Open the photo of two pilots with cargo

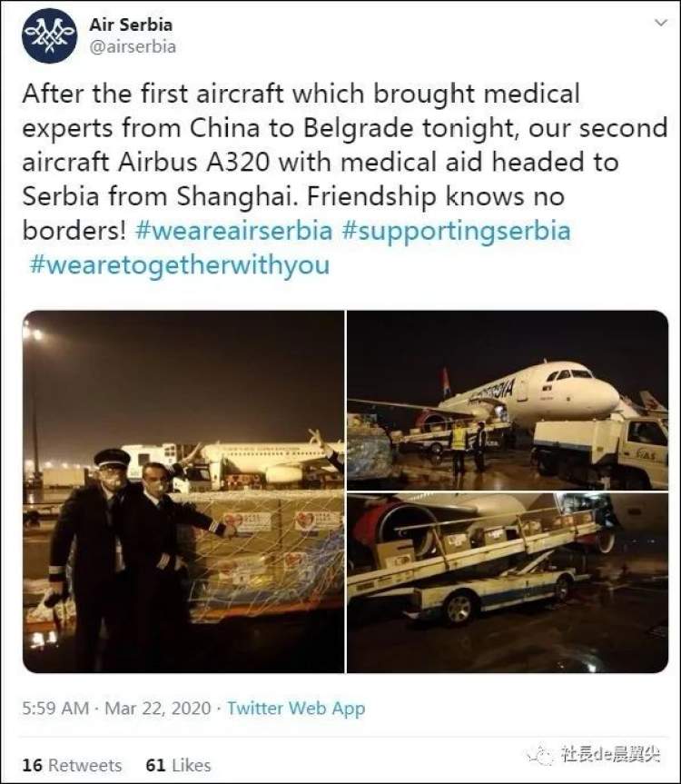[183, 491]
